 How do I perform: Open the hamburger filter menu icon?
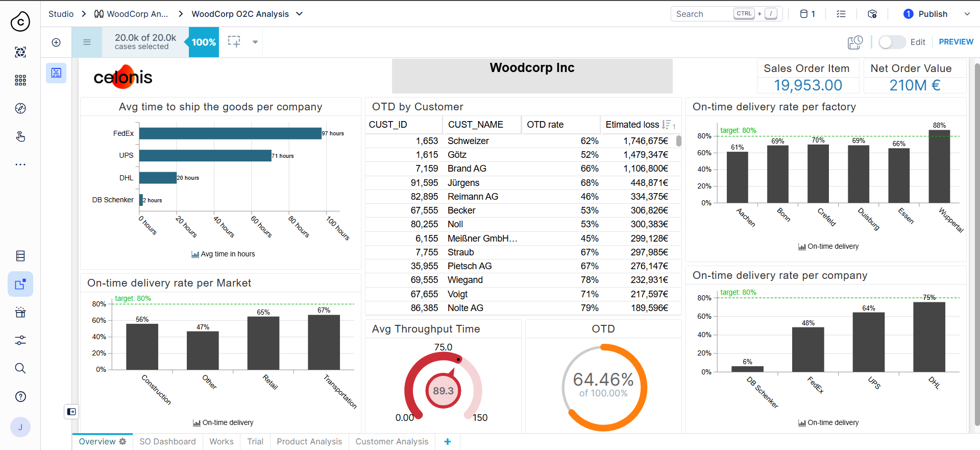coord(87,42)
